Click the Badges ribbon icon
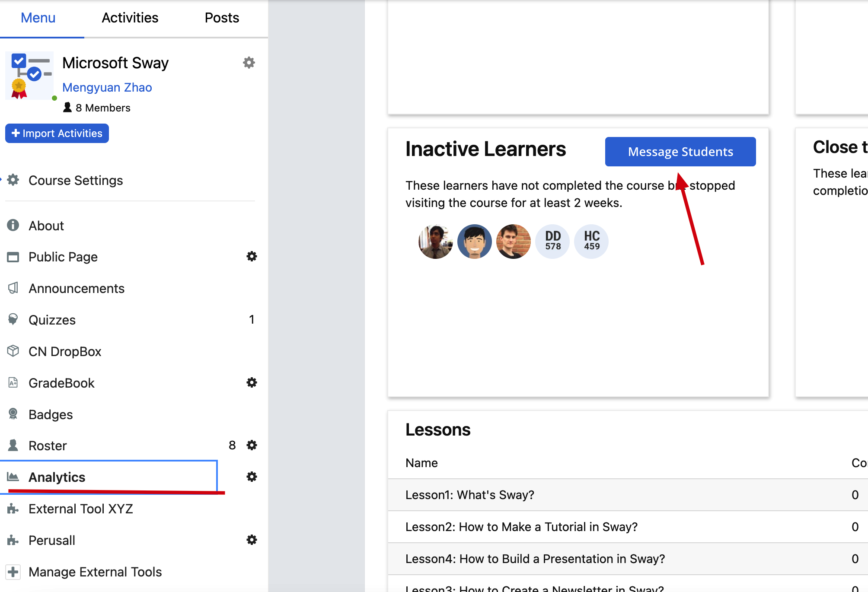 [x=13, y=414]
